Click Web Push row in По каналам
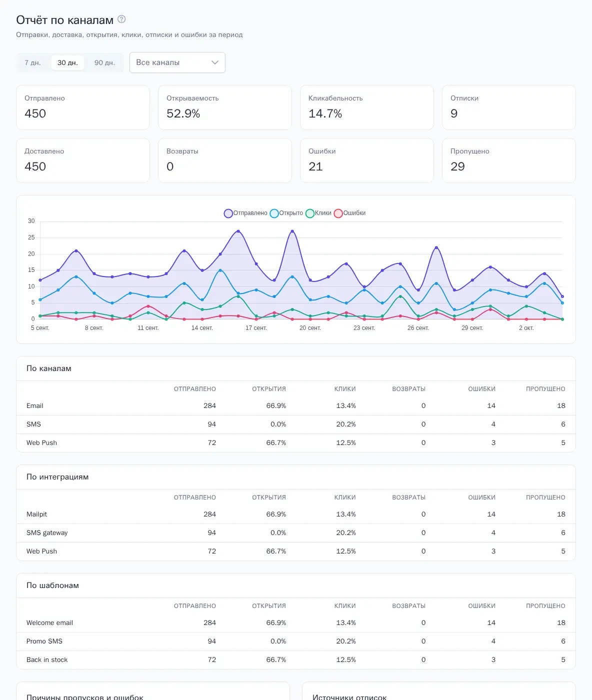The image size is (592, 700). tap(296, 443)
